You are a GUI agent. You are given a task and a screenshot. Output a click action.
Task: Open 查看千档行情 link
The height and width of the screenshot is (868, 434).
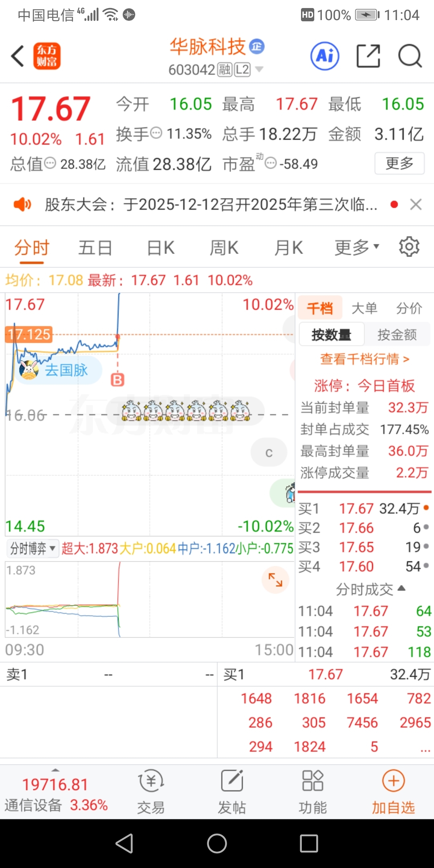[x=364, y=359]
